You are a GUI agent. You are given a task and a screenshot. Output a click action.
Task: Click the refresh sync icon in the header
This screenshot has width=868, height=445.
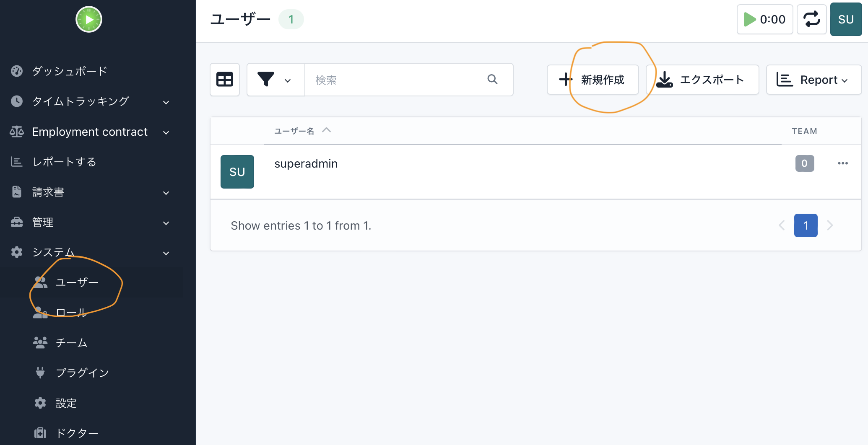811,19
